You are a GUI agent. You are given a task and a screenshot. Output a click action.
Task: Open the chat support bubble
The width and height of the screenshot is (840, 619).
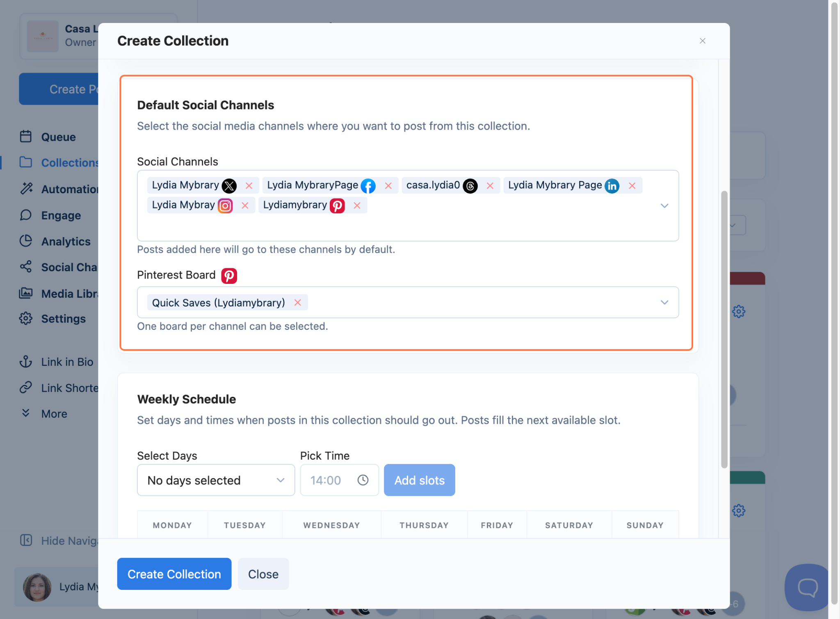click(807, 587)
